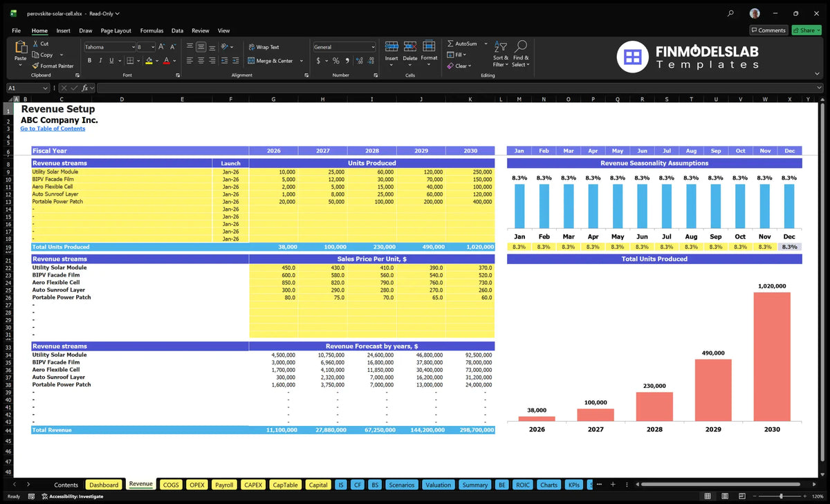Toggle Merge & Center
This screenshot has width=830, height=504.
(x=270, y=61)
